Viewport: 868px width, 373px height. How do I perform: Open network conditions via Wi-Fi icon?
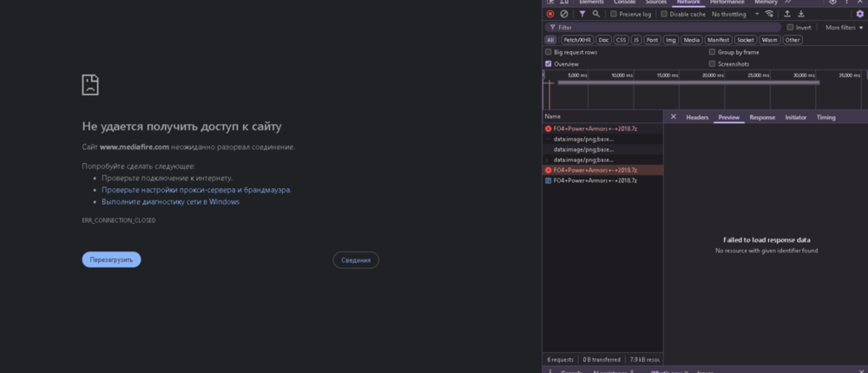point(769,14)
